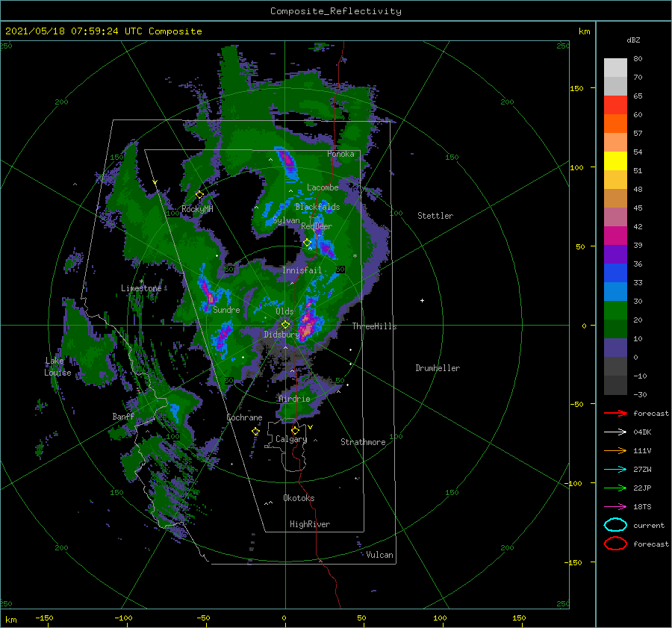
Task: Click the red forecast arrow in legend
Action: click(x=615, y=413)
